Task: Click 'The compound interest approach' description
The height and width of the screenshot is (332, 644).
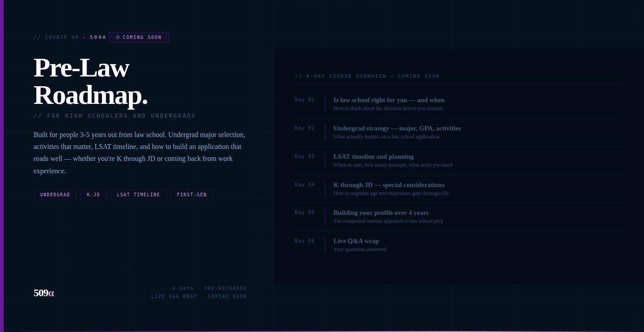Action: point(388,221)
